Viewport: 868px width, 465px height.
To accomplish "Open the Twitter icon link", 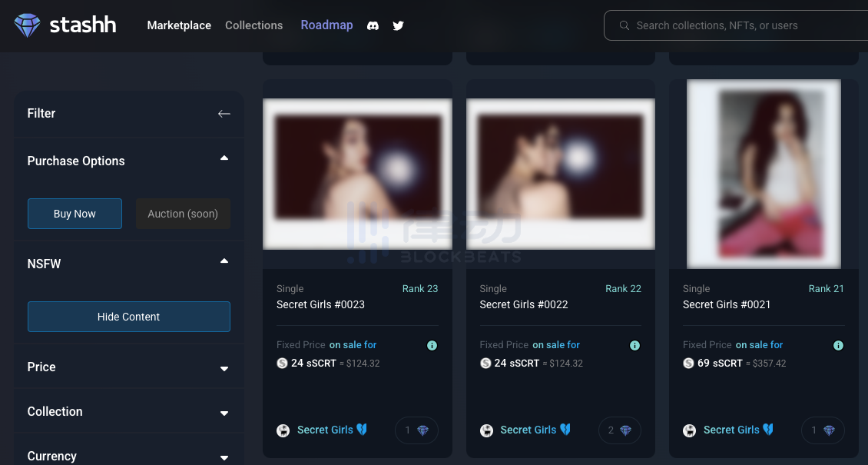I will [x=398, y=25].
